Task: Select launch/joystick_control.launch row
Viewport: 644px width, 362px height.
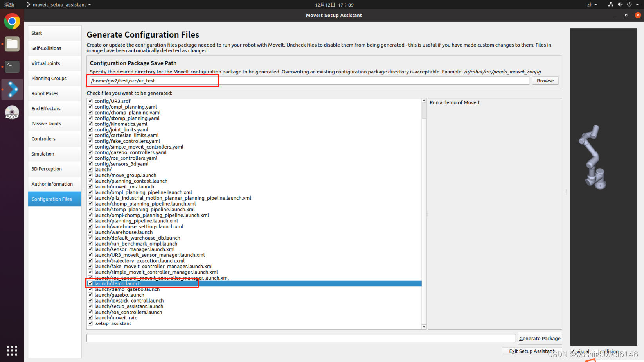Action: pos(254,301)
